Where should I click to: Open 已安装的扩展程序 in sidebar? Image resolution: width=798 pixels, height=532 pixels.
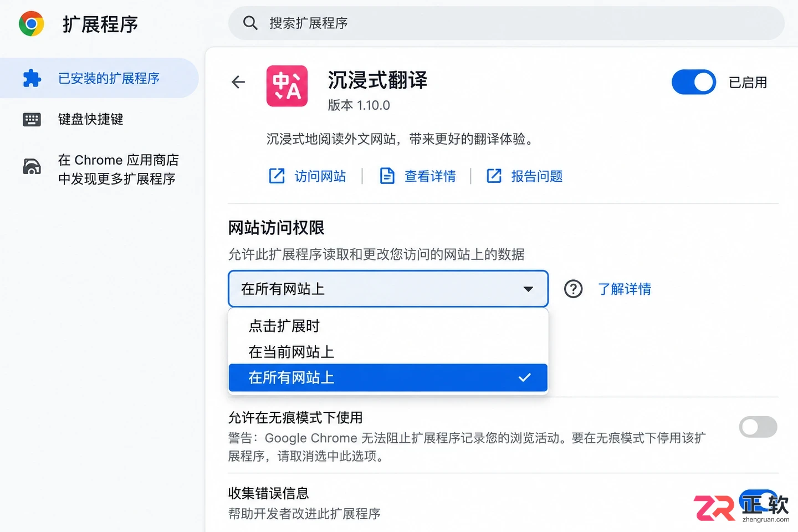(99, 78)
